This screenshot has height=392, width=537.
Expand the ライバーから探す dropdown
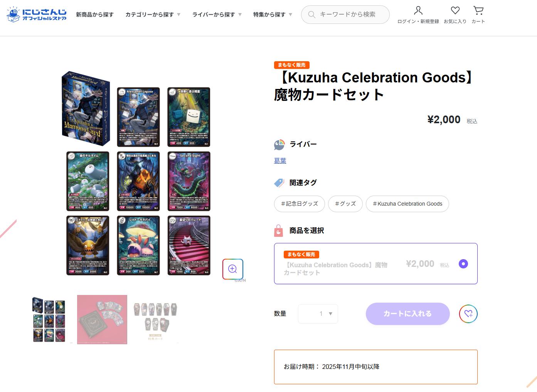[x=217, y=15]
